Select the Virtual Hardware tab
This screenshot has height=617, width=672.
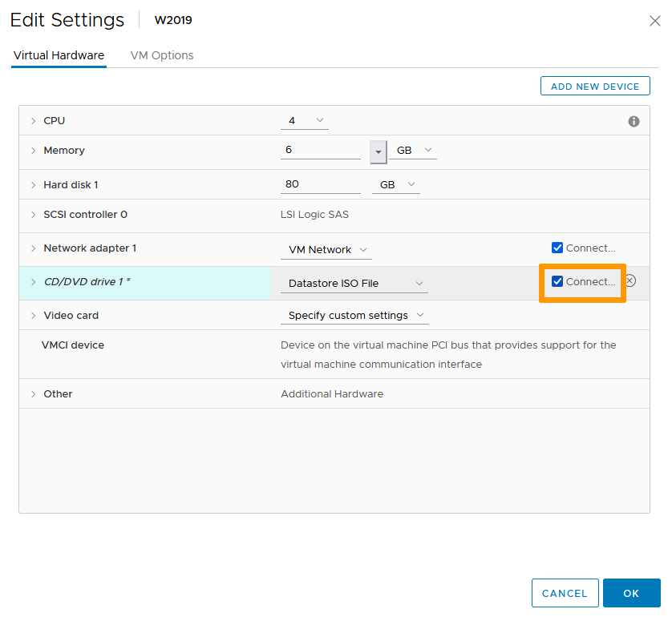tap(59, 55)
